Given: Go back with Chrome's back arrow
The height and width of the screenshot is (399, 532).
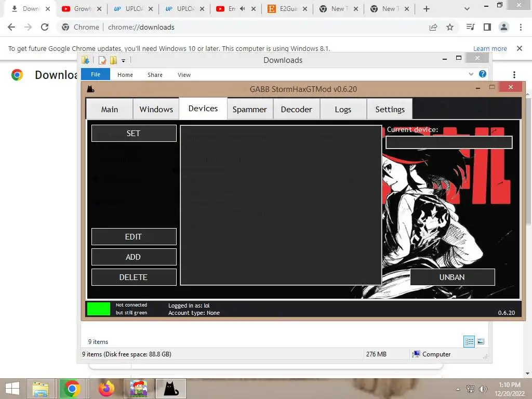Looking at the screenshot, I should [x=11, y=27].
